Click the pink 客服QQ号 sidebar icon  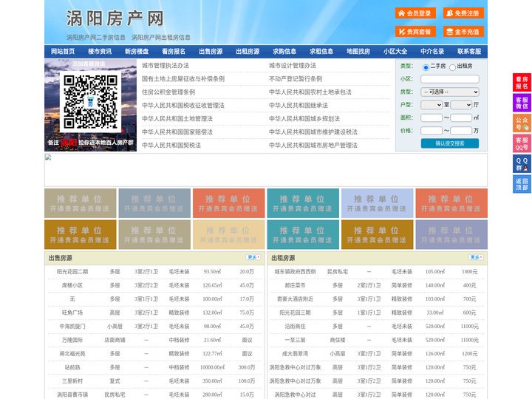coord(522,143)
